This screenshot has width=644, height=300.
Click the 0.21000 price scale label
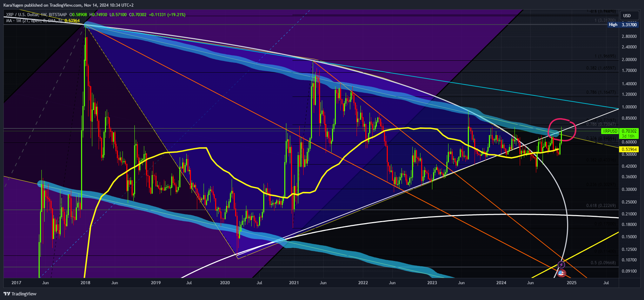tap(629, 214)
